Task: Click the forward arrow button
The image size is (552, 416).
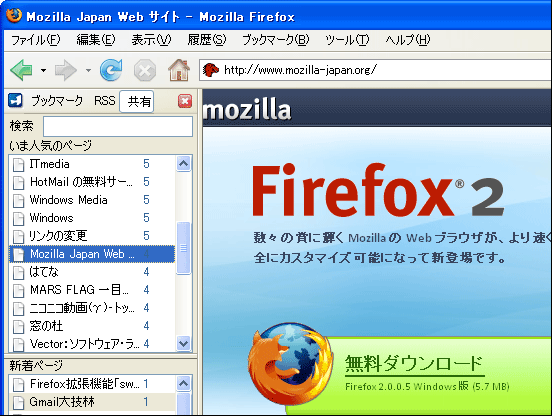Action: coord(66,70)
